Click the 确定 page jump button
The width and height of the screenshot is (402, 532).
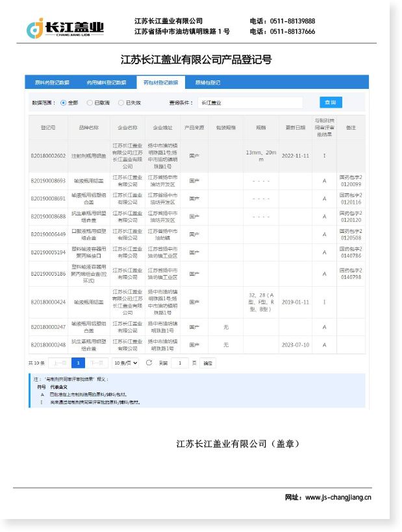[207, 363]
